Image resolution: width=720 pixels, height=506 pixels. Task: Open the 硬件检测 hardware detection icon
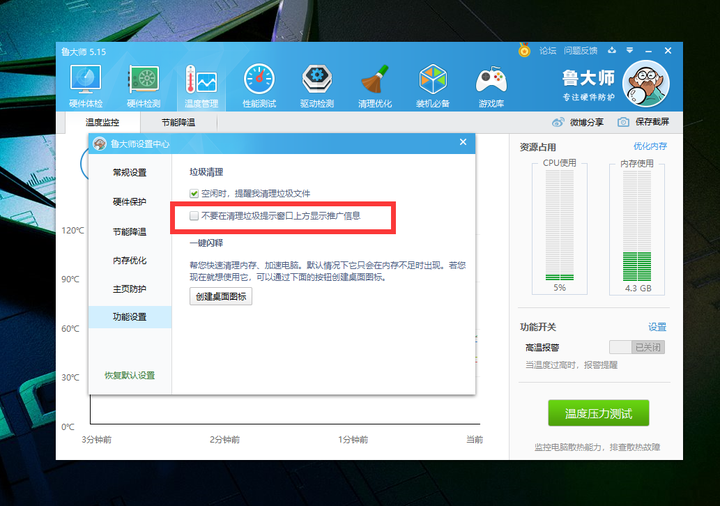(x=144, y=86)
